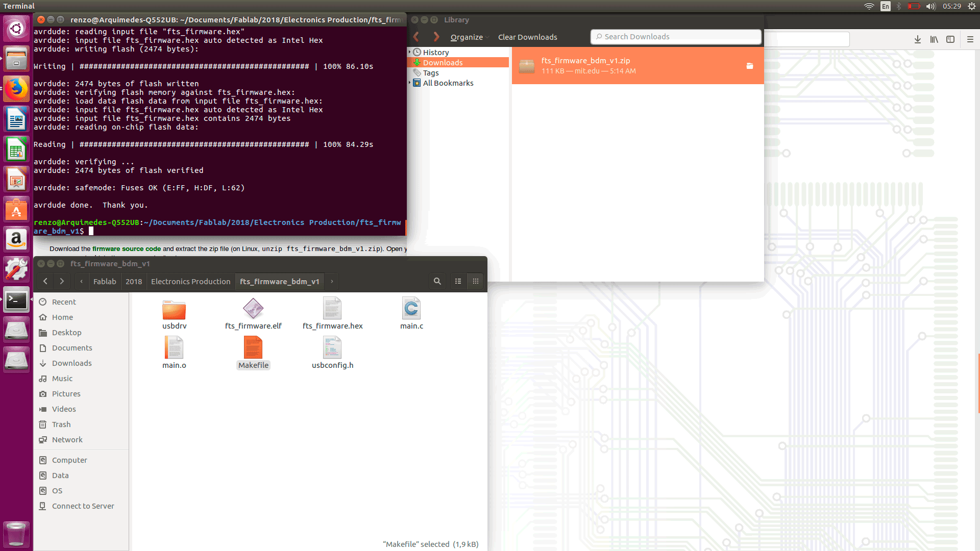Open the battery indicator in top bar
This screenshot has height=551, width=980.
914,6
